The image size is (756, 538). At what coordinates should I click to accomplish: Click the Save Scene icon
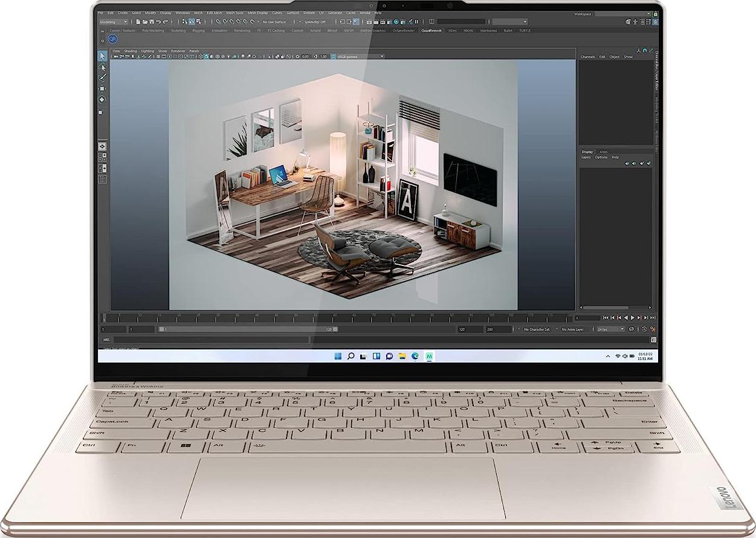tap(152, 22)
